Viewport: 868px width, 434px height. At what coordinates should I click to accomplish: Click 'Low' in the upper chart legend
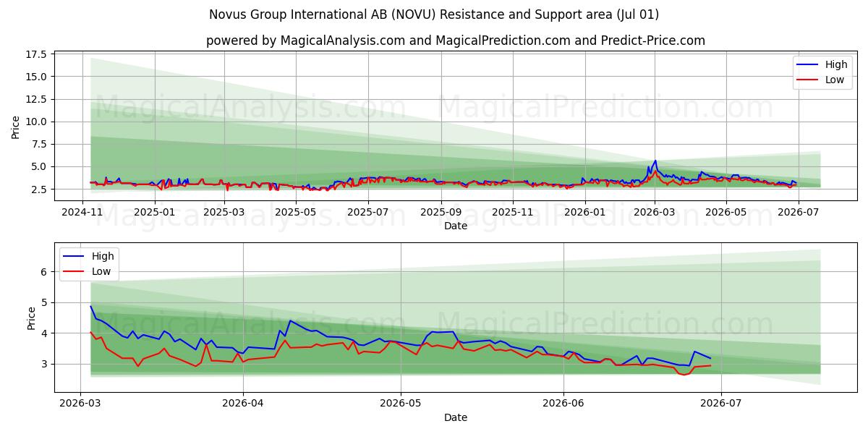click(835, 80)
